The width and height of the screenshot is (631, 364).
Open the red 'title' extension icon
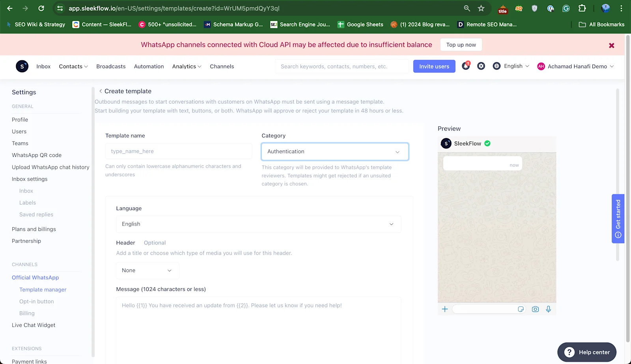click(x=502, y=9)
